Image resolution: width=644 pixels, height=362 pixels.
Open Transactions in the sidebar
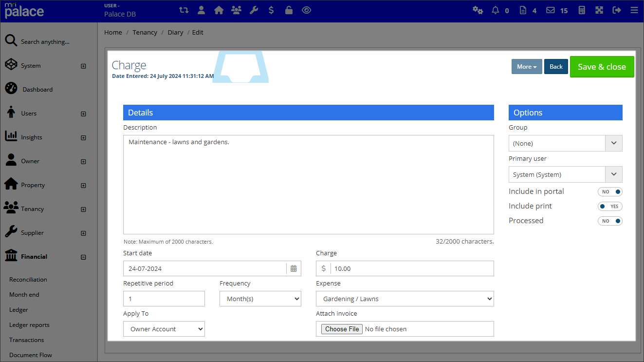pos(27,340)
